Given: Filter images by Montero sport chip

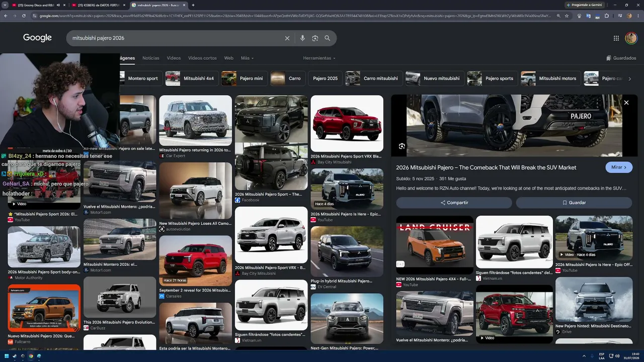Looking at the screenshot, I should pyautogui.click(x=140, y=78).
